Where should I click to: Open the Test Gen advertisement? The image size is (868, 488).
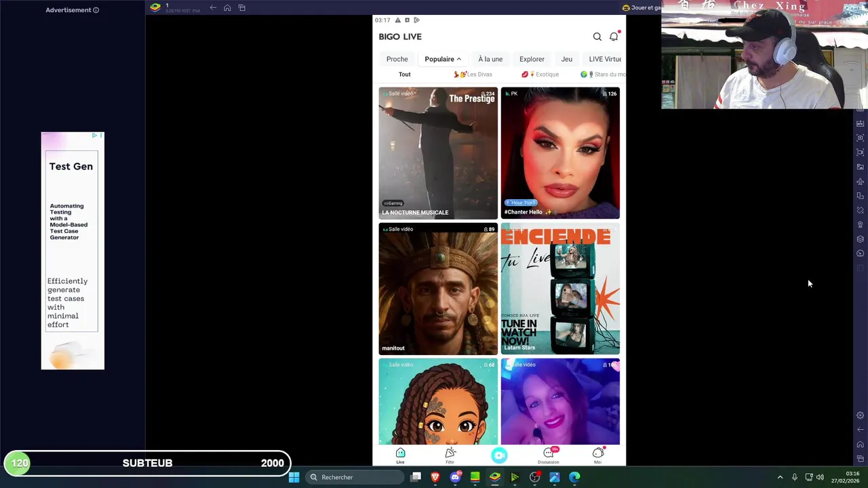pyautogui.click(x=73, y=251)
